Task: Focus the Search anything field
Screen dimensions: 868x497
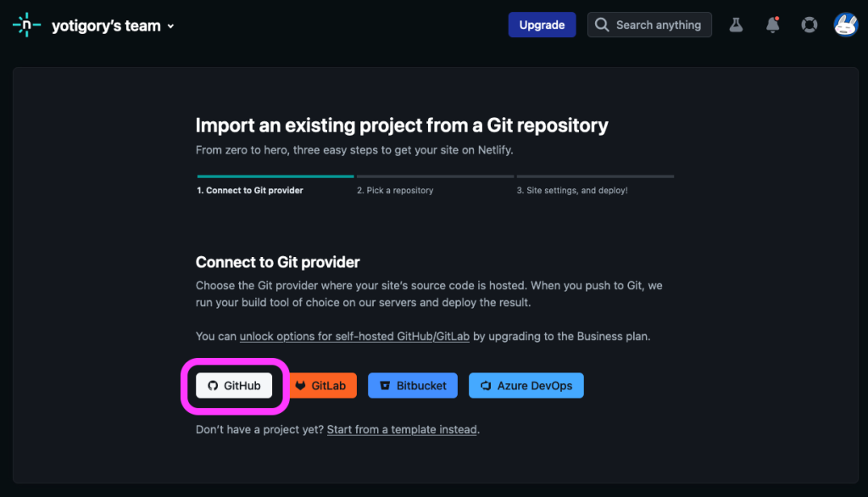Action: [x=649, y=25]
